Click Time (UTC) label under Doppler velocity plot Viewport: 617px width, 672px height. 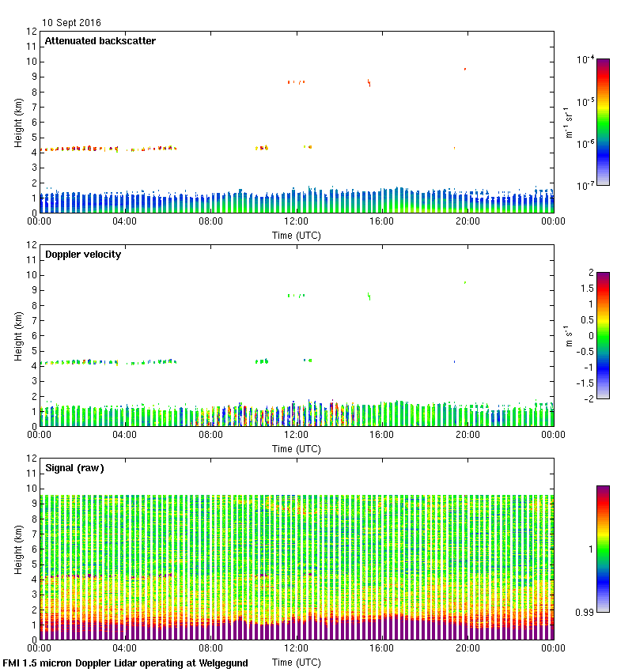297,449
